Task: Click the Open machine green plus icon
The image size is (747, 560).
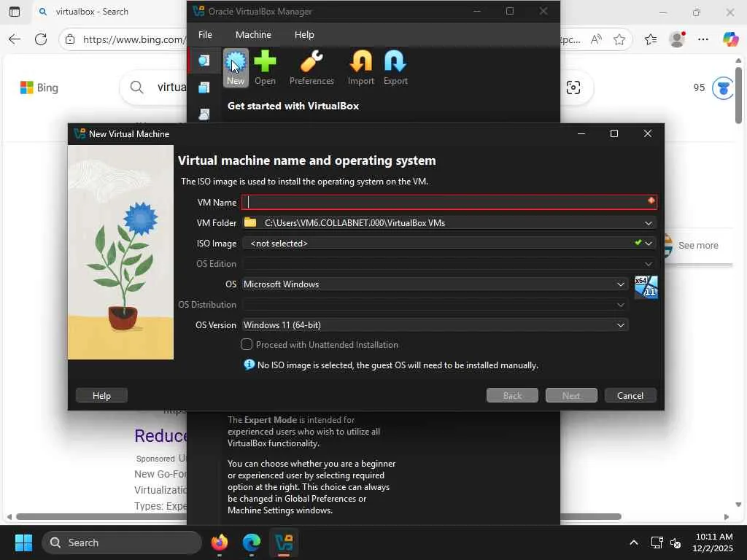Action: tap(265, 68)
